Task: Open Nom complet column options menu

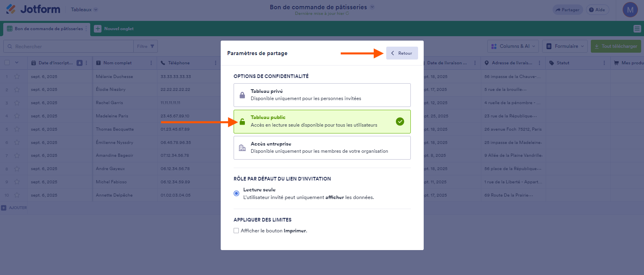Action: 151,63
